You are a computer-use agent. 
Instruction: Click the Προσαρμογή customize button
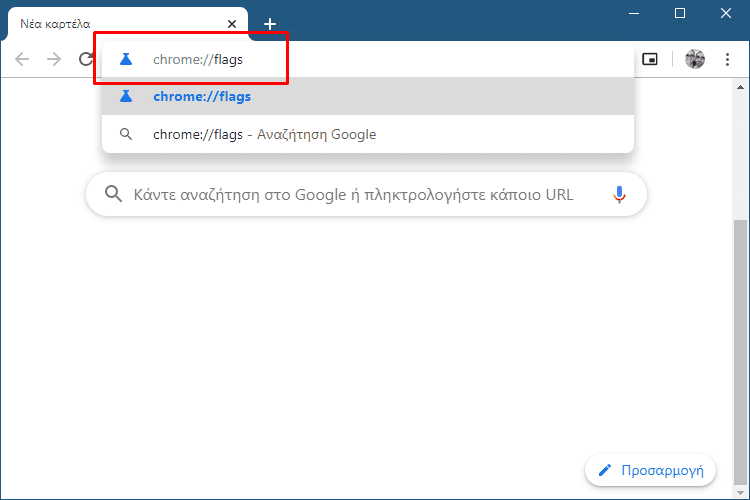tap(651, 470)
